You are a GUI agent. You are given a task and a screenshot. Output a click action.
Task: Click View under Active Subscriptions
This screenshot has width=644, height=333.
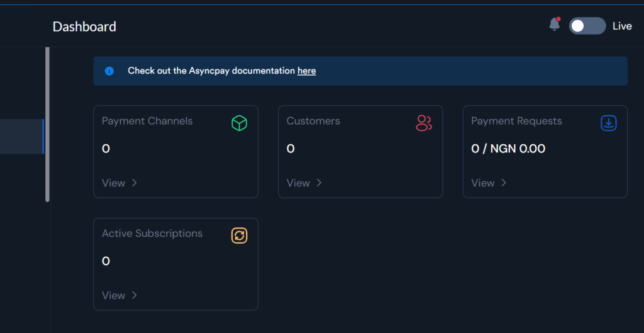[114, 295]
